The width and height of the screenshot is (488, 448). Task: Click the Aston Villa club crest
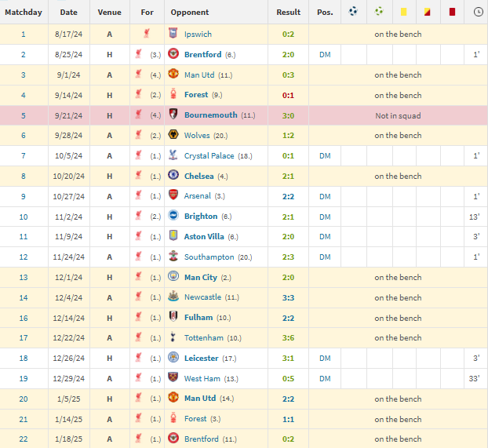pyautogui.click(x=173, y=235)
